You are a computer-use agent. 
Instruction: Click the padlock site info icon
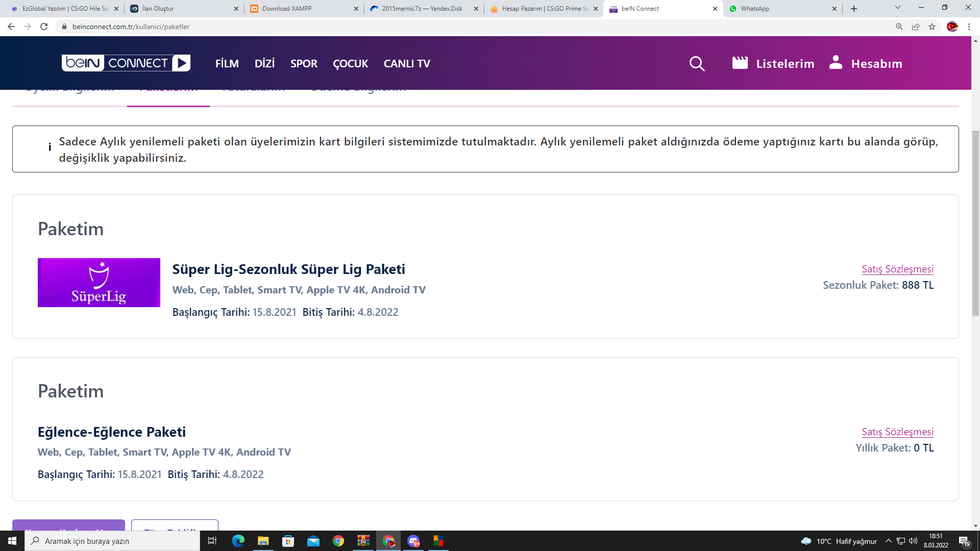(x=64, y=27)
